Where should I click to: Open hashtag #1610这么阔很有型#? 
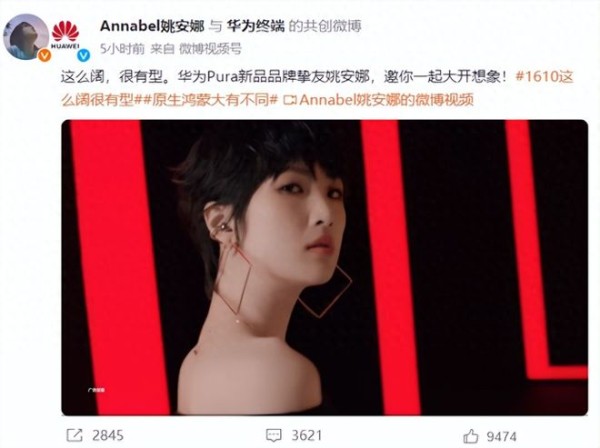coord(317,88)
